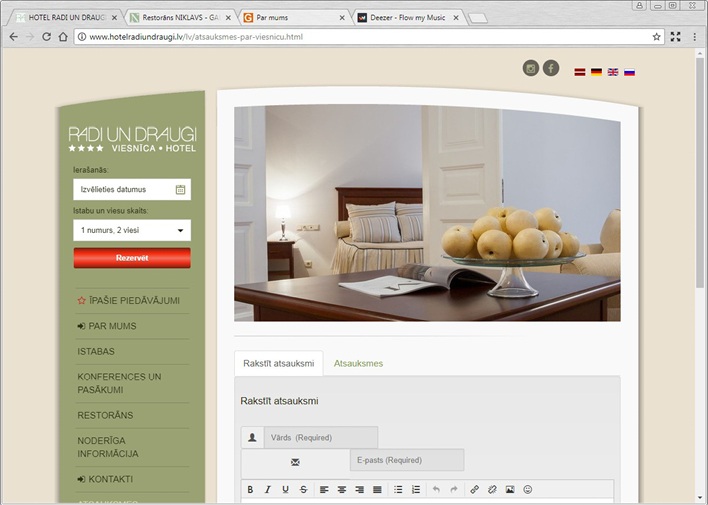Open the emoticon picker in editor
This screenshot has width=708, height=505.
coord(527,489)
